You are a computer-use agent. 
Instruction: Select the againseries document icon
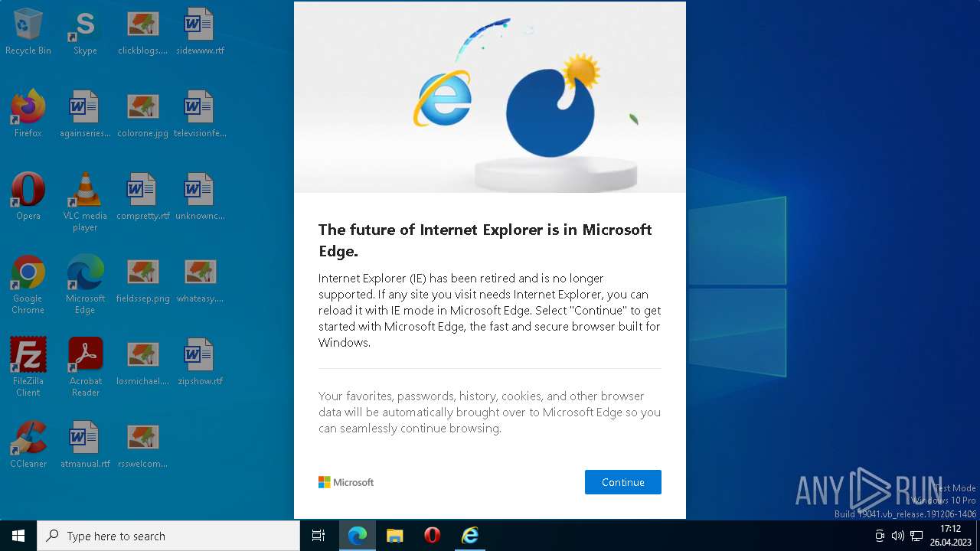pyautogui.click(x=85, y=115)
